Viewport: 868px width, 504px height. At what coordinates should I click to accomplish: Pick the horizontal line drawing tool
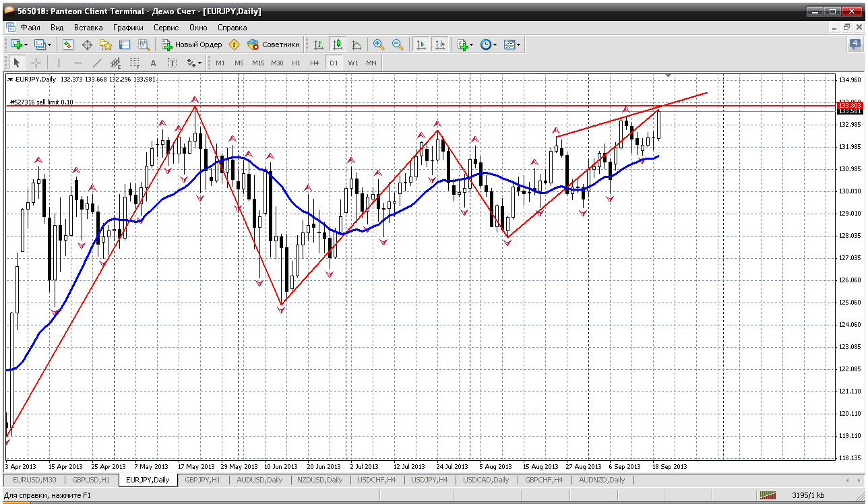pos(78,63)
